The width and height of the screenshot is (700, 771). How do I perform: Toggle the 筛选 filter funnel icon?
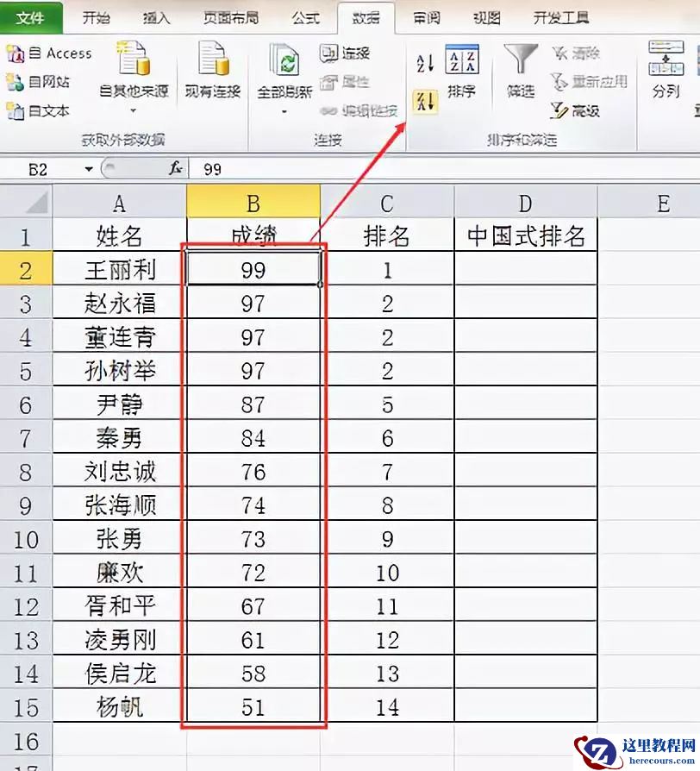tap(521, 59)
